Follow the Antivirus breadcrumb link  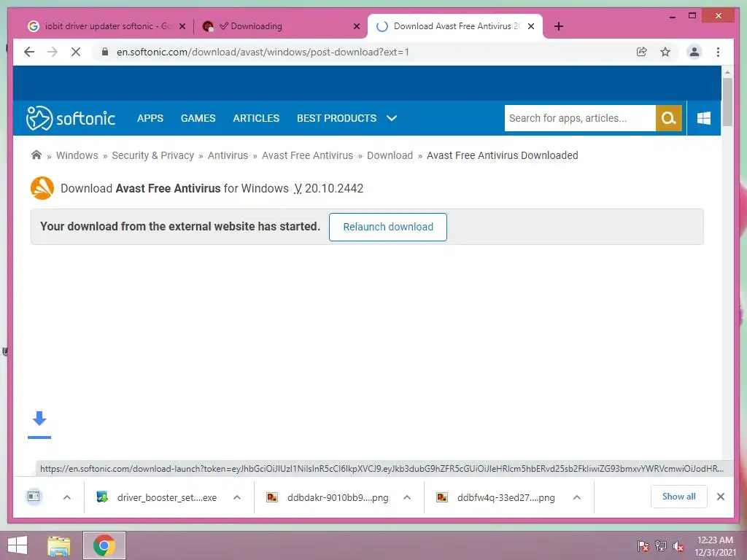[x=228, y=155]
